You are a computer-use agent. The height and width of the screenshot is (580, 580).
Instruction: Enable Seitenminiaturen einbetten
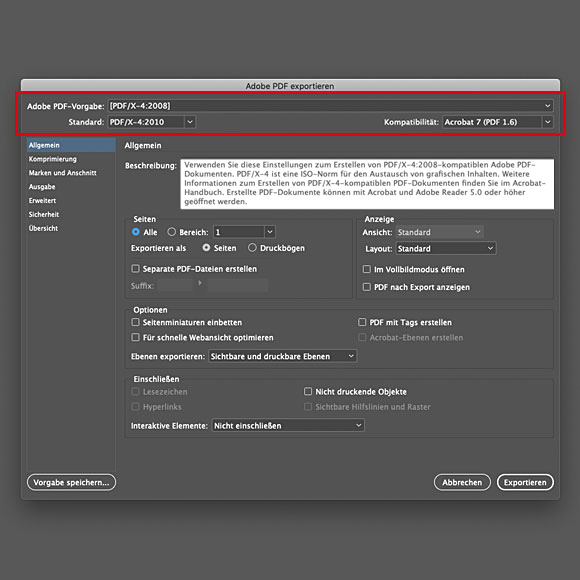(135, 322)
